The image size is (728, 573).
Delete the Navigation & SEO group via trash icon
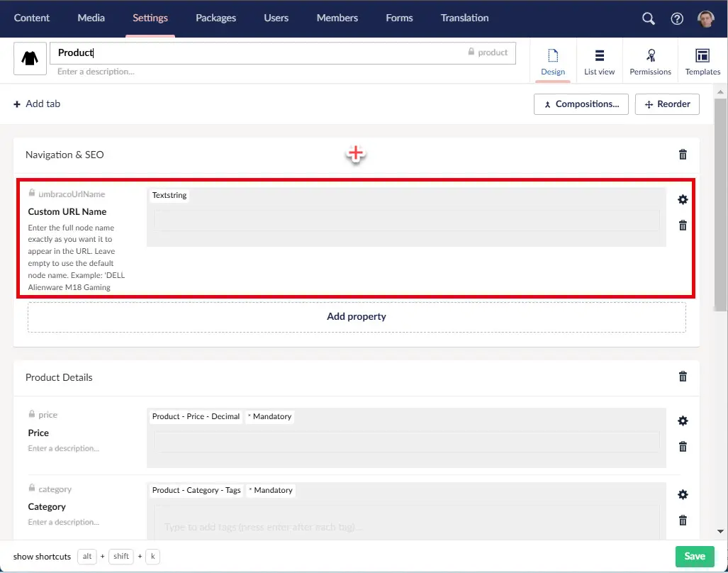(x=682, y=154)
